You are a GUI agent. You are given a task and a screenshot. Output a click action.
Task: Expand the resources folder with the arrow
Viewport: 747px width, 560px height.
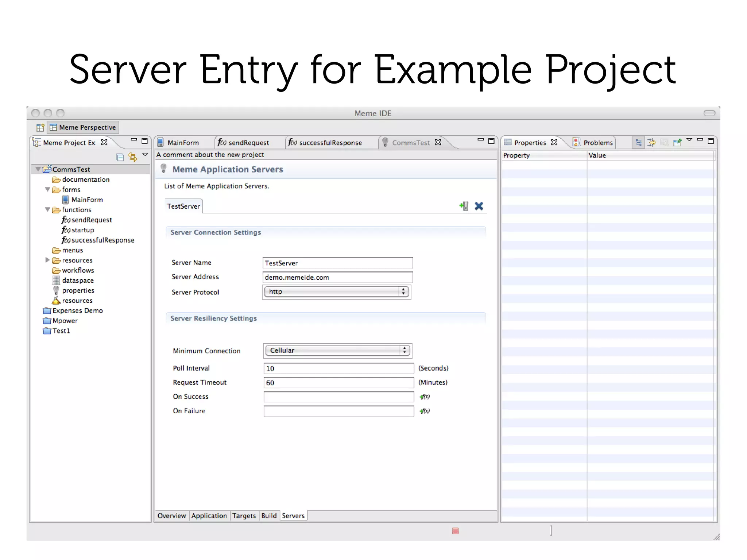47,260
